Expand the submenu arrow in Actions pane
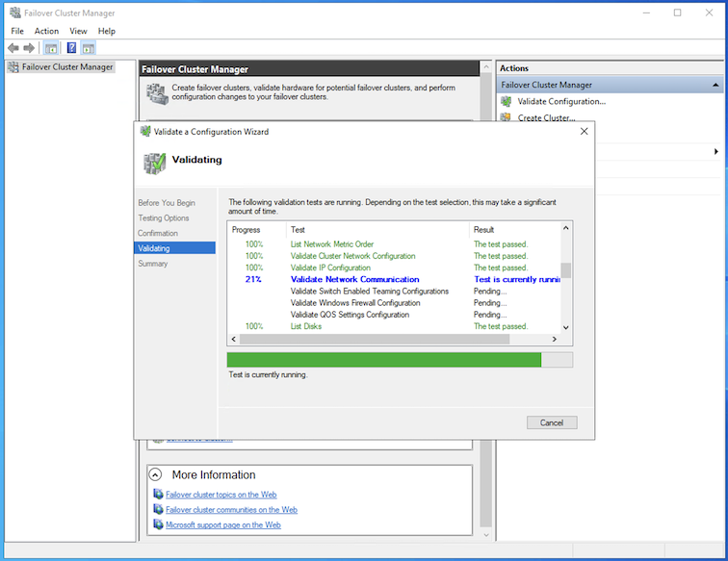This screenshot has width=728, height=561. tap(715, 151)
